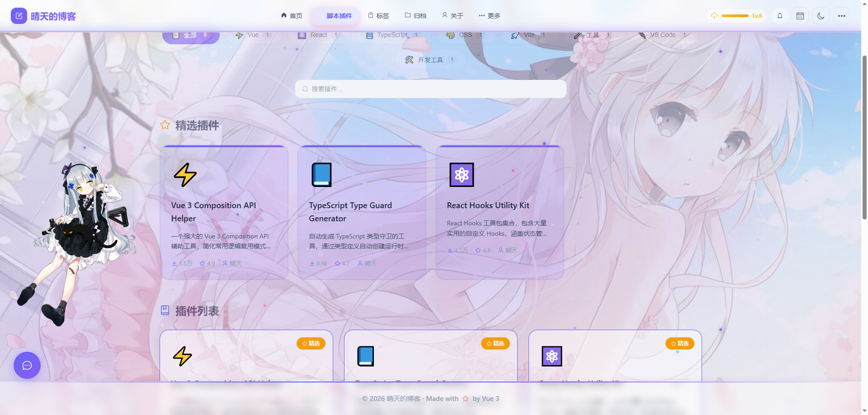This screenshot has width=868, height=415.
Task: Click 4.8 rating on React Hooks card
Action: coord(483,250)
